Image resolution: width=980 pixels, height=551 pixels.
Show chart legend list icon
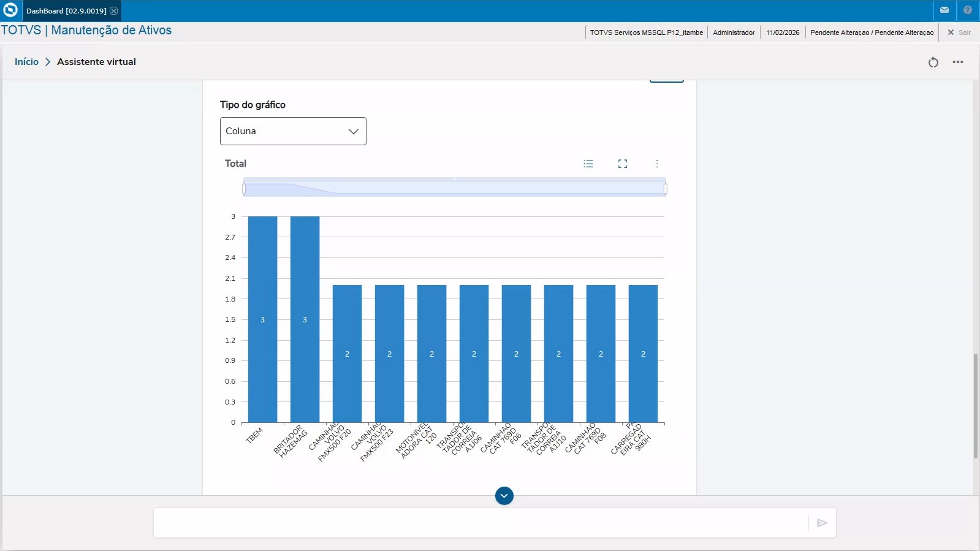(x=588, y=164)
